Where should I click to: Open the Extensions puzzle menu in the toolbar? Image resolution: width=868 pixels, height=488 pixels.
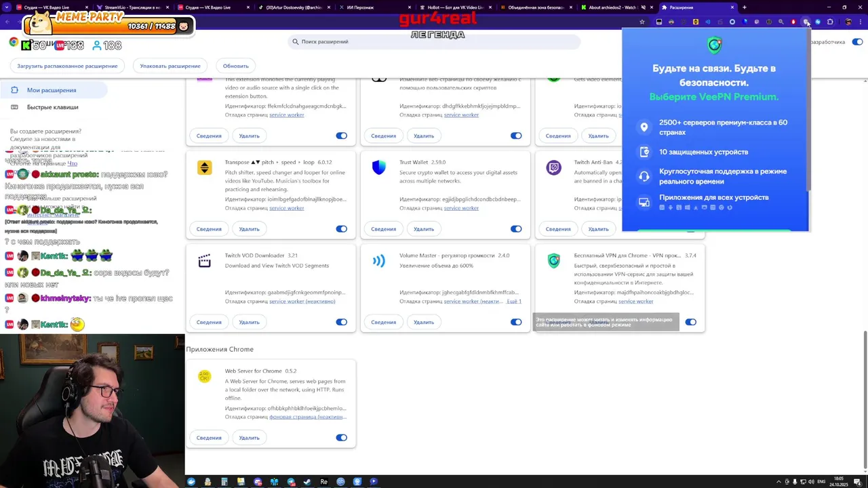pos(830,22)
